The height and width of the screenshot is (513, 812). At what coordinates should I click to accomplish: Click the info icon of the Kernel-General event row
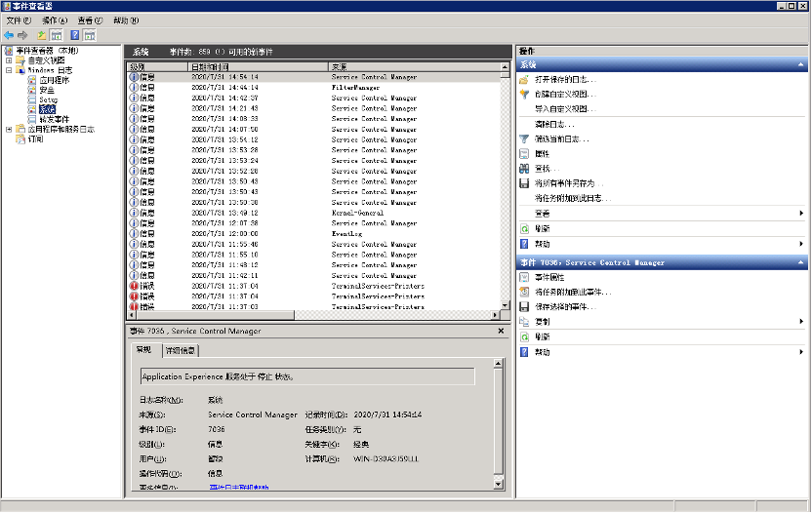pos(134,213)
